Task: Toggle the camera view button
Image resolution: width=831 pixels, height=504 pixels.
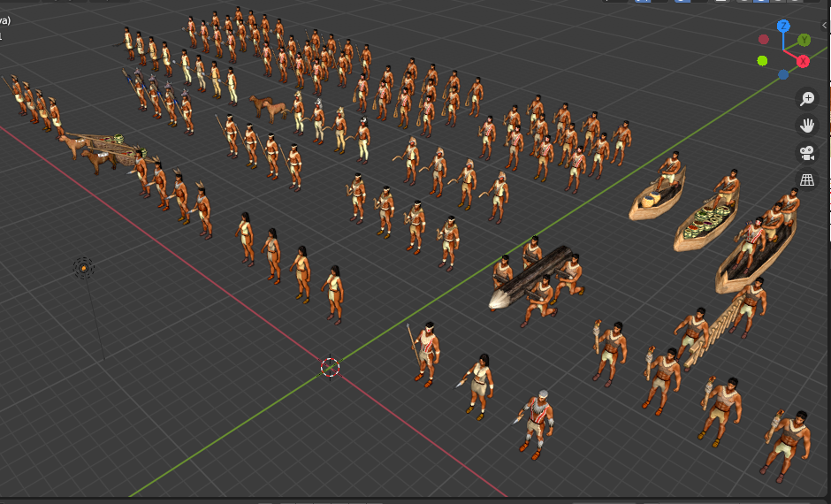Action: [x=806, y=153]
